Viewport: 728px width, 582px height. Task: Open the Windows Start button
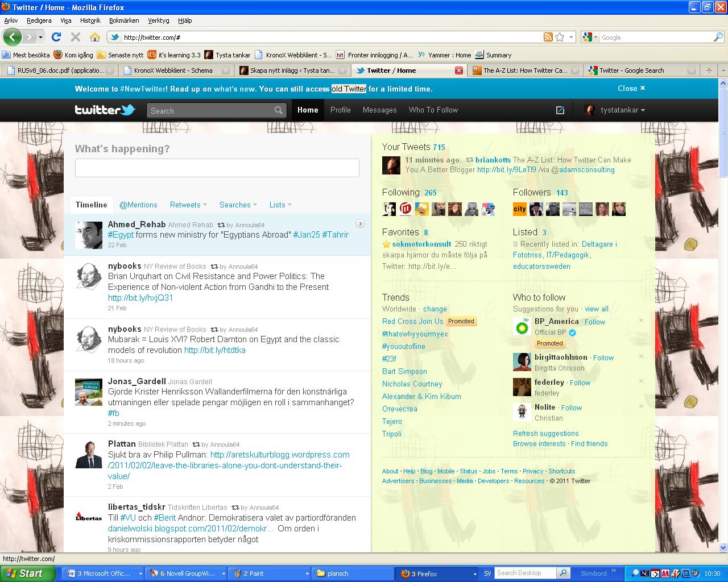coord(27,573)
